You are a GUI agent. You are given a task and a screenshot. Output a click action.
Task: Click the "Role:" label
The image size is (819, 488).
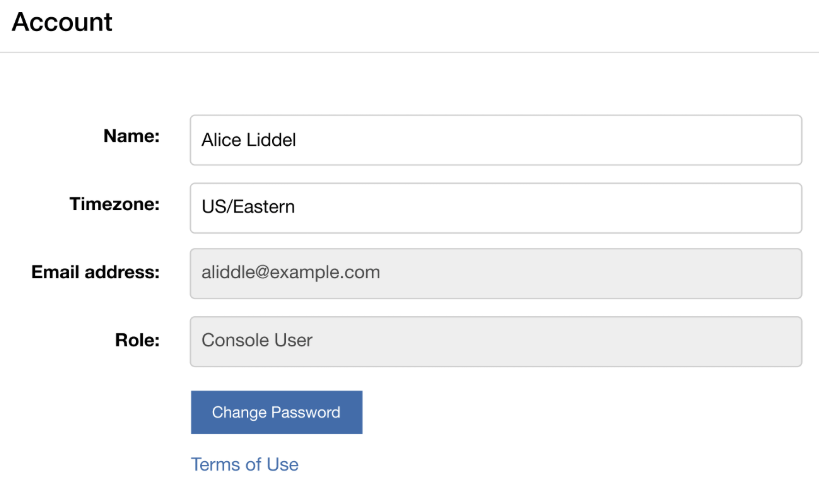pos(137,340)
